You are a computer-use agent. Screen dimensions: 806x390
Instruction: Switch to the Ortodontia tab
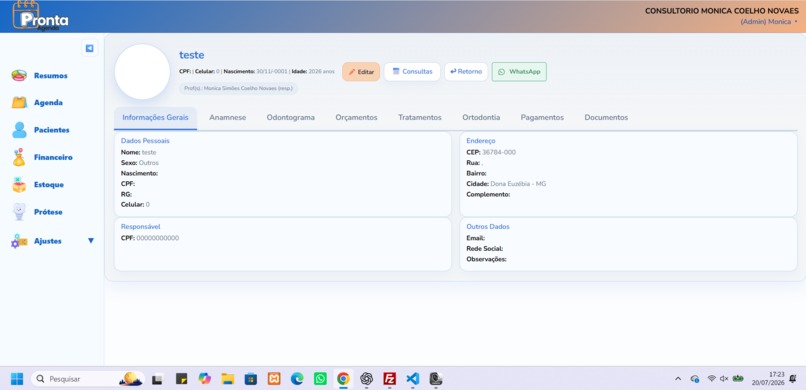(481, 118)
